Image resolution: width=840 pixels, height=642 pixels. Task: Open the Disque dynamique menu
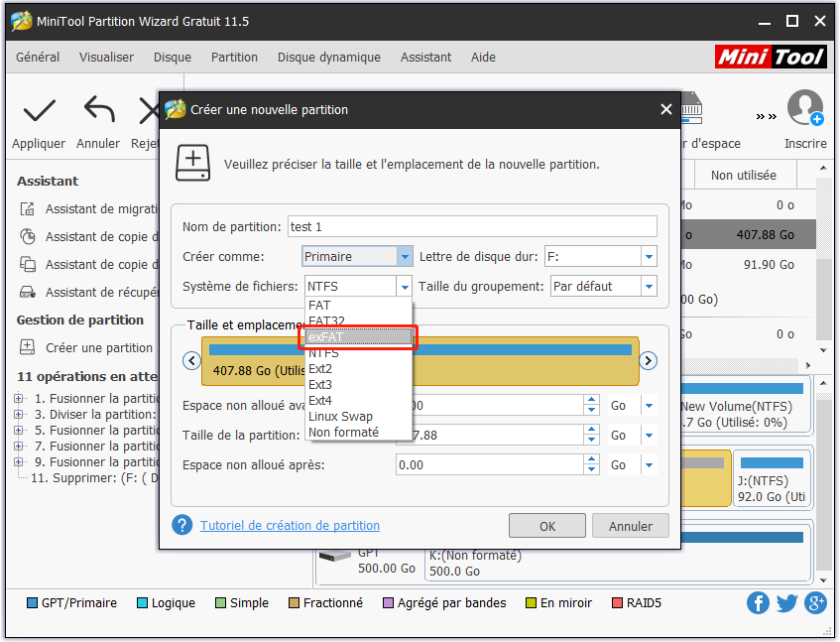pos(329,57)
